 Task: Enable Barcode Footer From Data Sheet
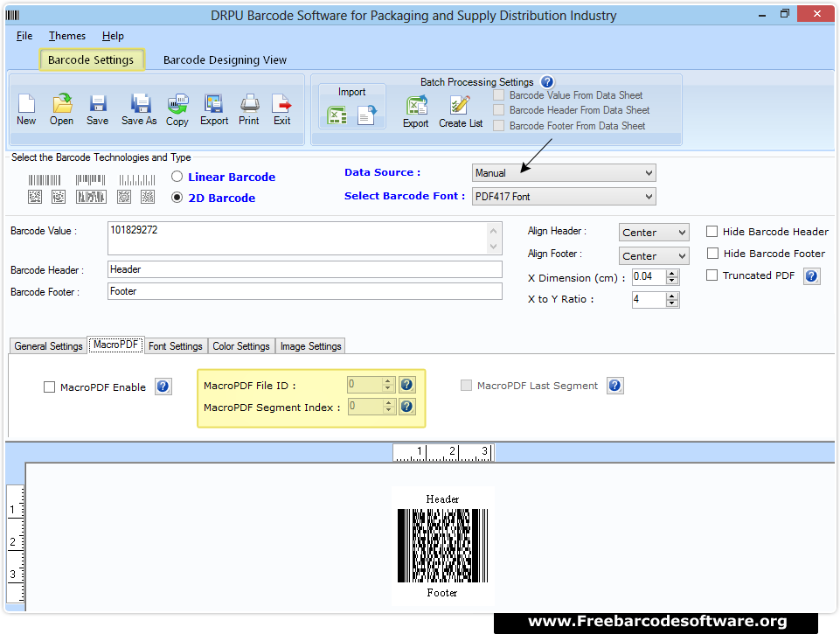tap(499, 125)
